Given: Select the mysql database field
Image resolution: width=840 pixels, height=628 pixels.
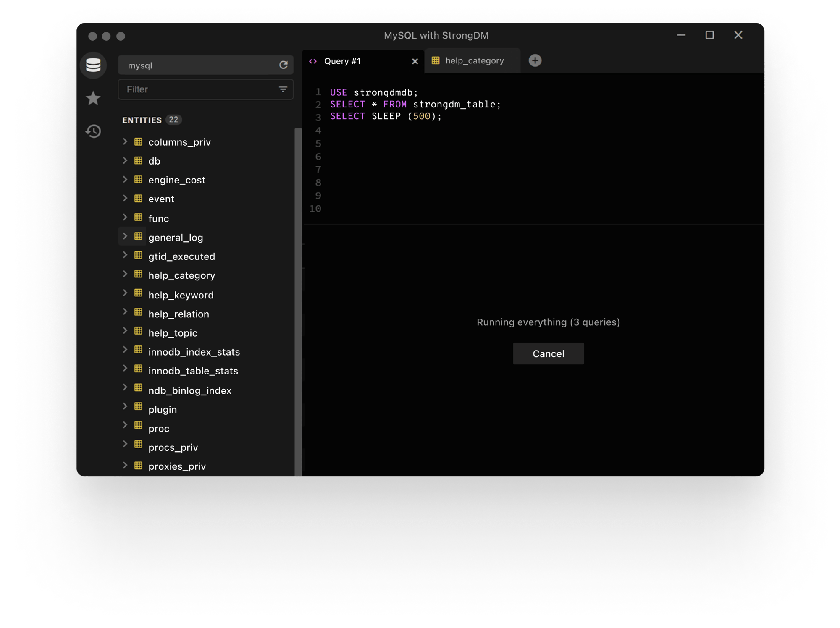Looking at the screenshot, I should pyautogui.click(x=206, y=65).
